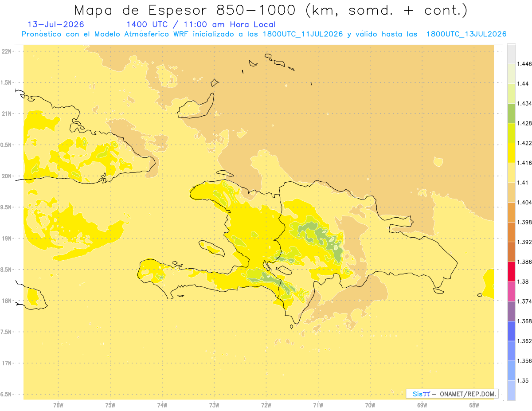The image size is (532, 411).
Task: Click the '70W' longitude label
Action: 370,405
